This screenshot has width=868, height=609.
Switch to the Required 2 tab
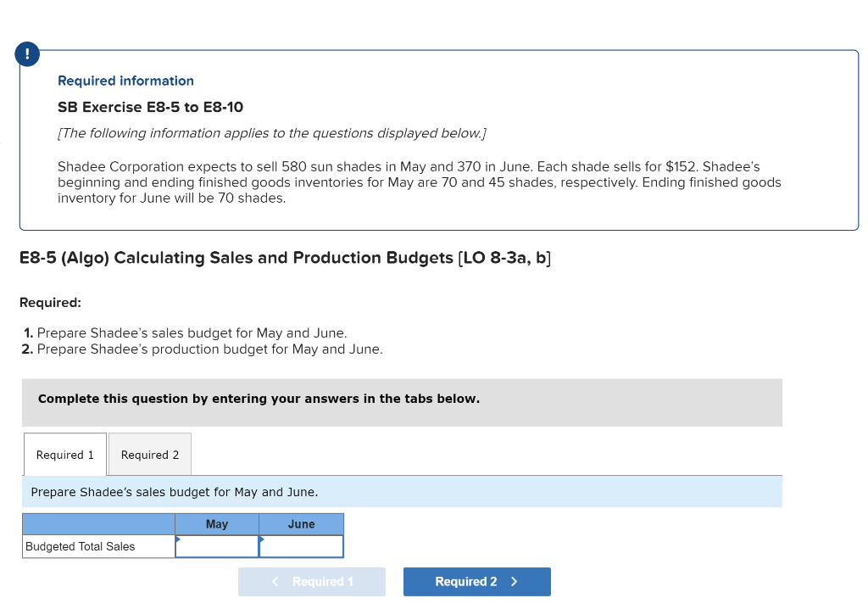[x=149, y=454]
